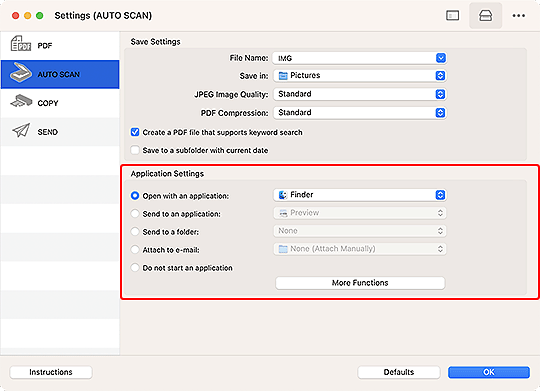Close the Settings window with red button
The width and height of the screenshot is (540, 391).
pyautogui.click(x=15, y=16)
